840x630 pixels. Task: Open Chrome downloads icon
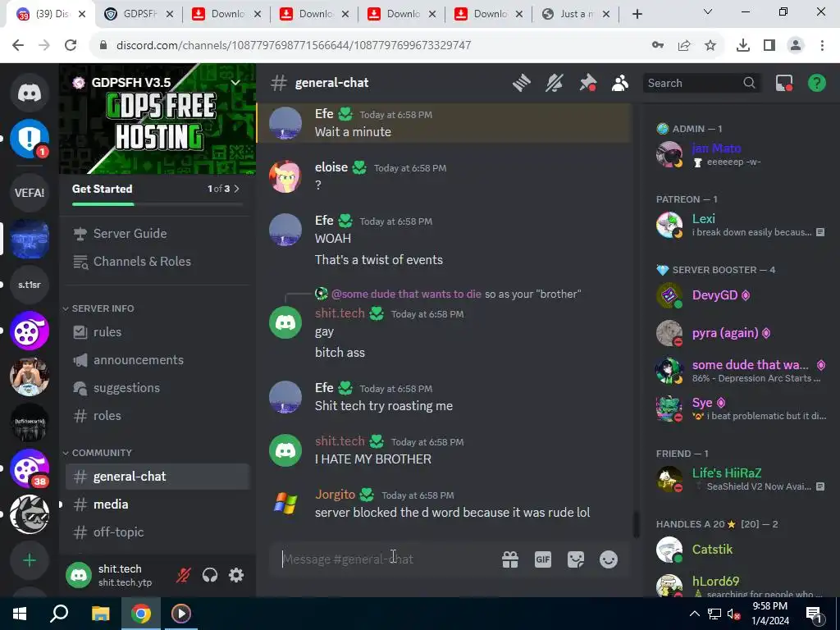click(742, 46)
